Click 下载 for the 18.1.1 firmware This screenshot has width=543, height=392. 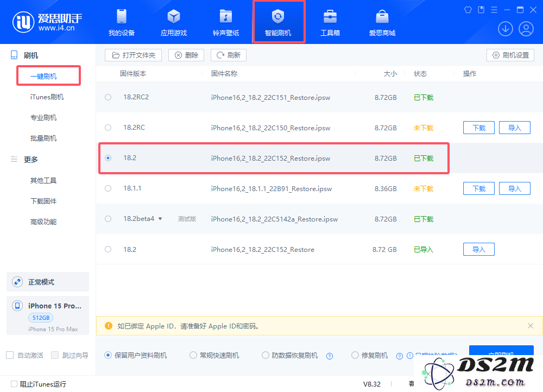point(478,188)
